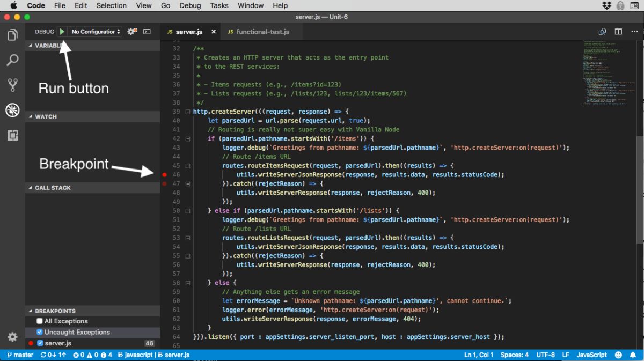Select the server.js editor tab
The height and width of the screenshot is (361, 644).
tap(191, 32)
